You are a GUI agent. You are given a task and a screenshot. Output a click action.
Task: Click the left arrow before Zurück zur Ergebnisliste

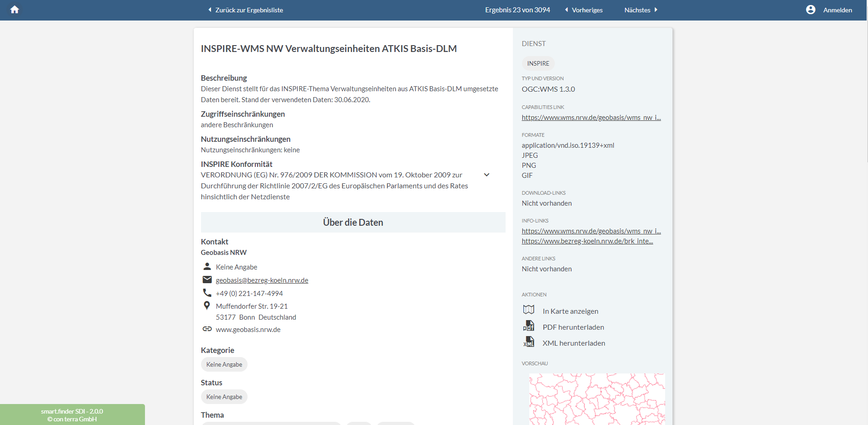tap(210, 10)
